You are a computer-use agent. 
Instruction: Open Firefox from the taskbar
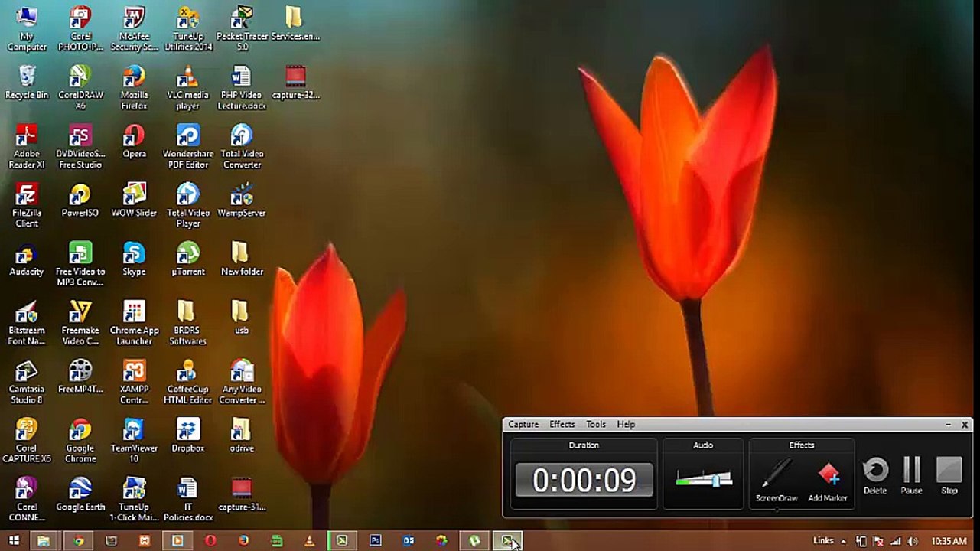tap(243, 541)
